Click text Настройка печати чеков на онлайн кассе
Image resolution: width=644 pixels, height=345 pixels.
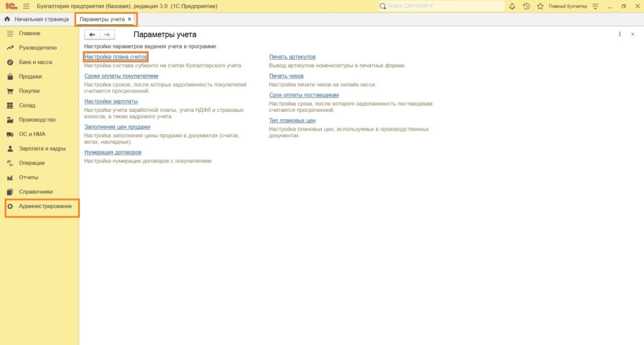click(x=323, y=84)
